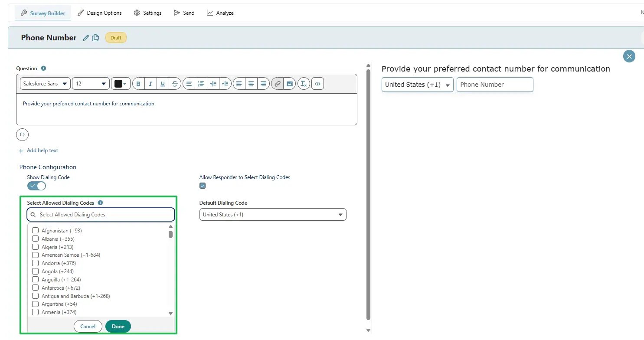
Task: Click the copy icon beside Phone Number title
Action: click(x=95, y=38)
